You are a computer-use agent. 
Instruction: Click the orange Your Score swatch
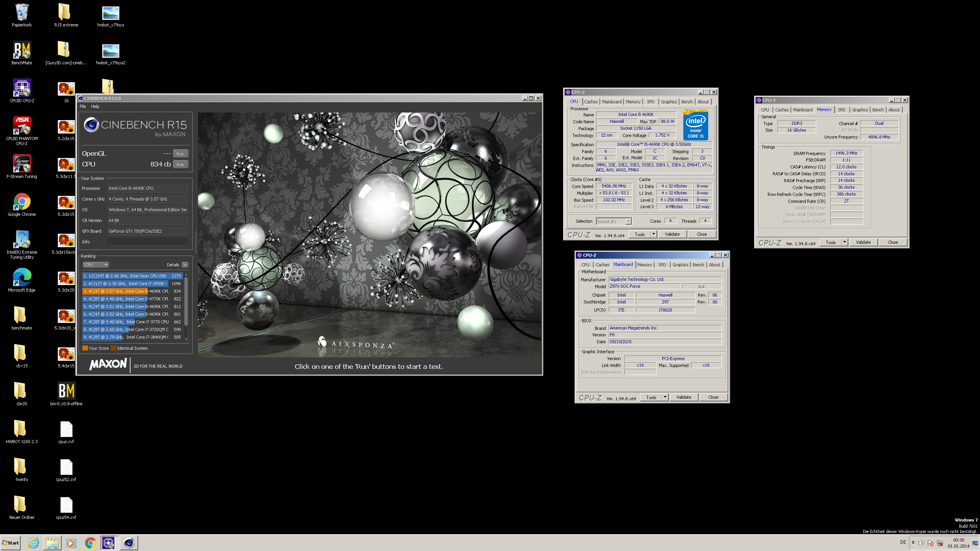(x=85, y=348)
